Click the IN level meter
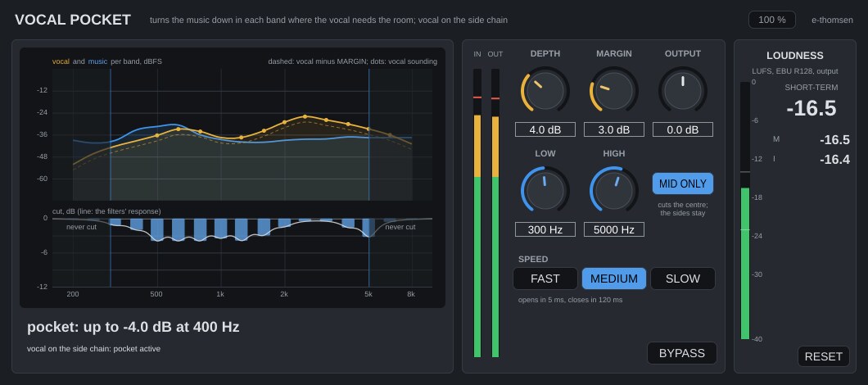The height and width of the screenshot is (385, 868). (477, 213)
